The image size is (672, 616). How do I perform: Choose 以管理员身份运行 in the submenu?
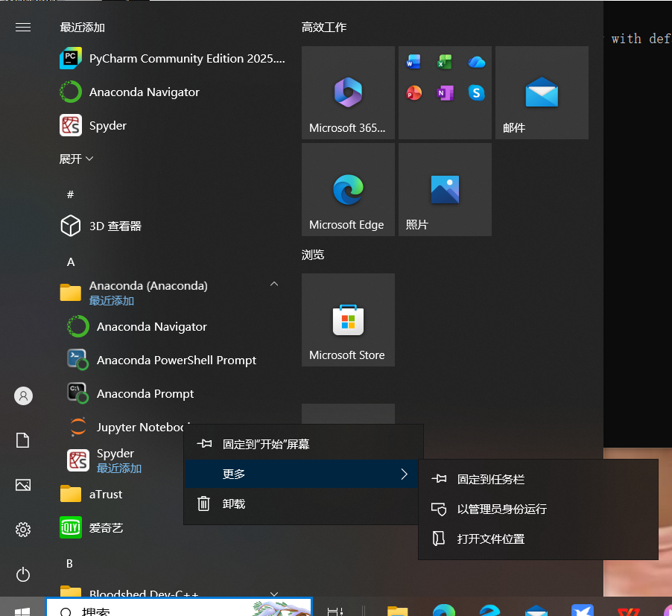(x=538, y=509)
